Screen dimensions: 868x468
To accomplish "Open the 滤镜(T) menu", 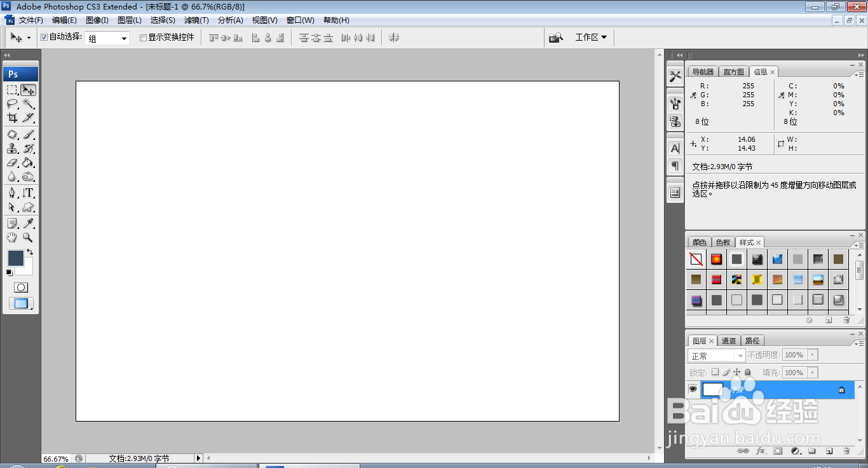I will 196,20.
